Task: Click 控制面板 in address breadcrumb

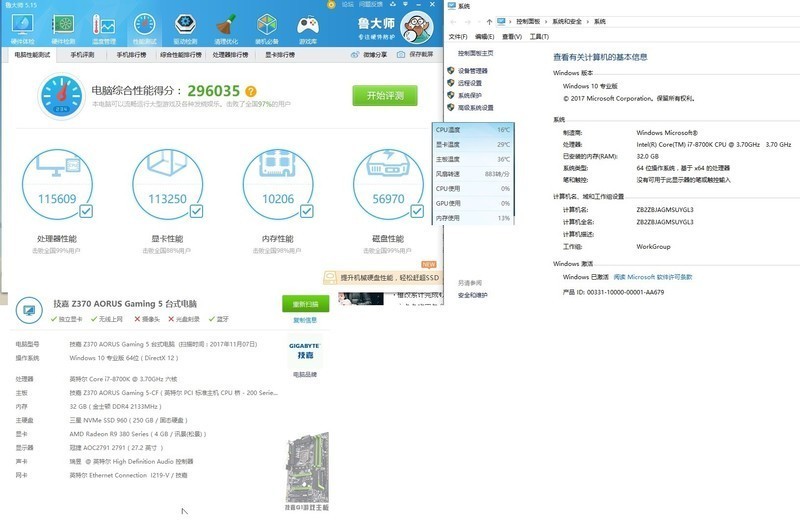Action: point(528,21)
